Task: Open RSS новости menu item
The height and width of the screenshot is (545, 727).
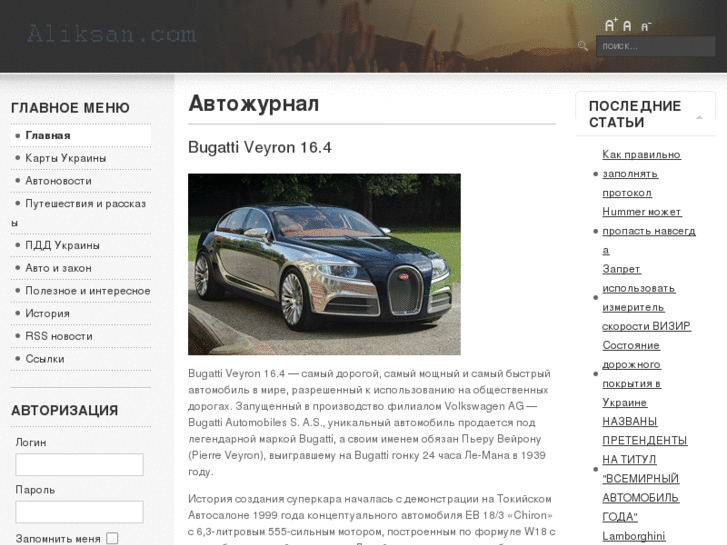Action: pyautogui.click(x=59, y=336)
